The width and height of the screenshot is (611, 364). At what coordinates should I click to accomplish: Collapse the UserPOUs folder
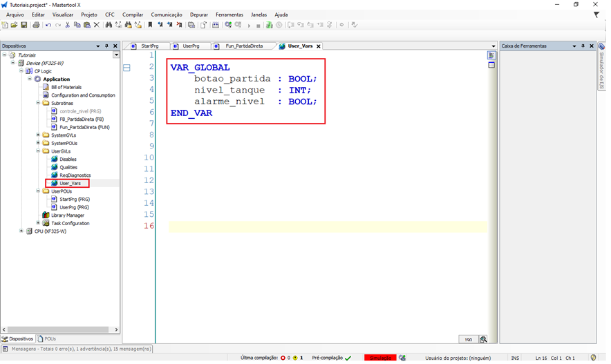(x=38, y=191)
